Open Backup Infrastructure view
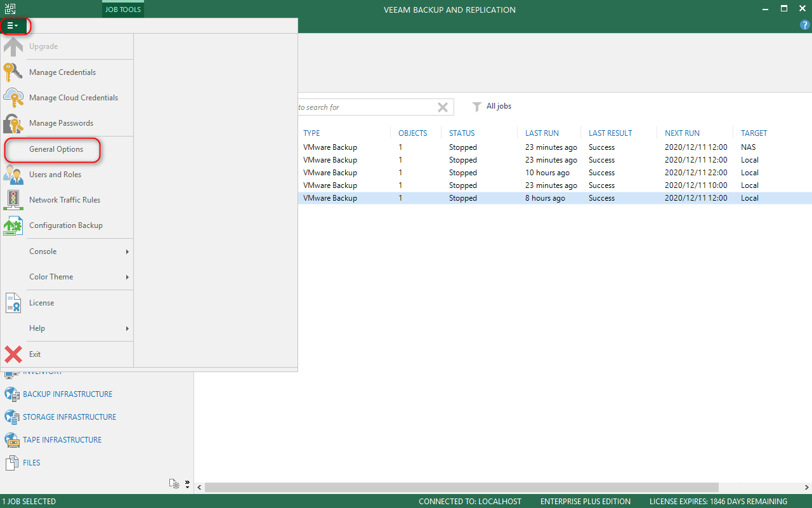 click(67, 394)
